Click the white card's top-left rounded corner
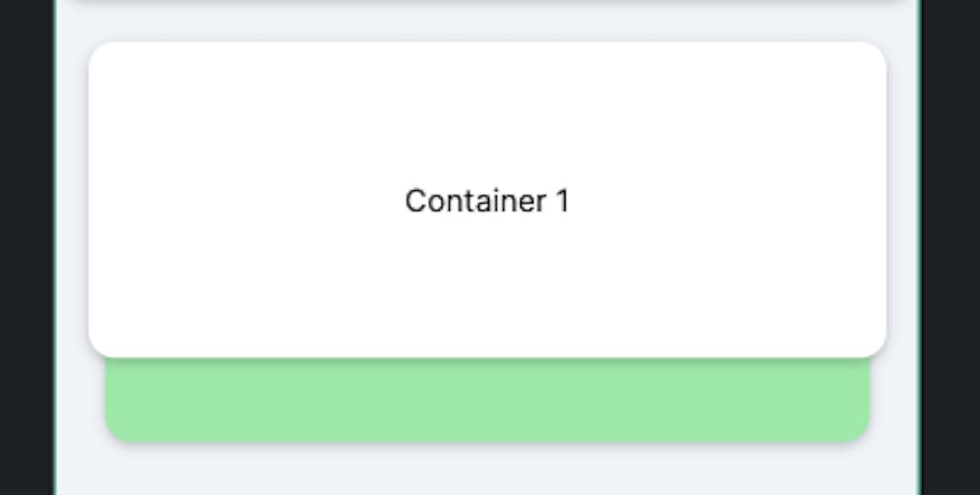The width and height of the screenshot is (980, 495). 100,53
